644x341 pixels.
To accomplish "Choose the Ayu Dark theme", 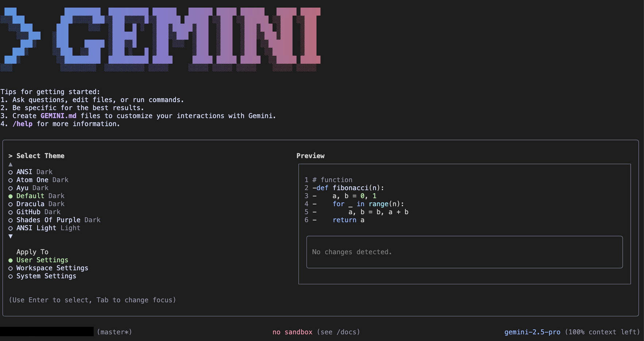I will 28,188.
